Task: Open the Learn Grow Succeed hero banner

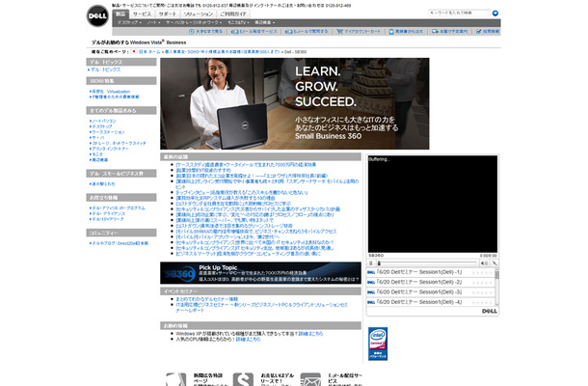Action: click(x=294, y=103)
